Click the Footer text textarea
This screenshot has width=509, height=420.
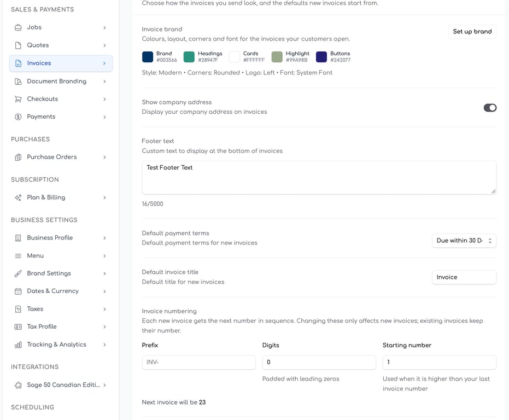tap(319, 178)
